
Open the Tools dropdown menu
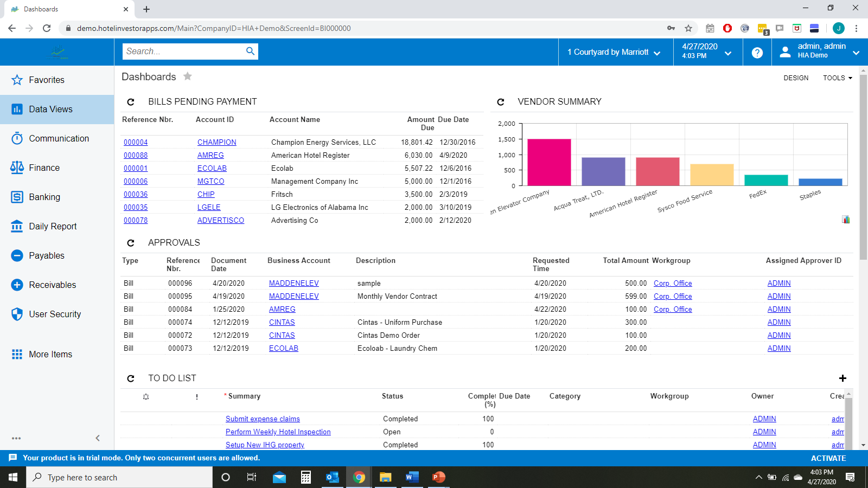pyautogui.click(x=837, y=78)
